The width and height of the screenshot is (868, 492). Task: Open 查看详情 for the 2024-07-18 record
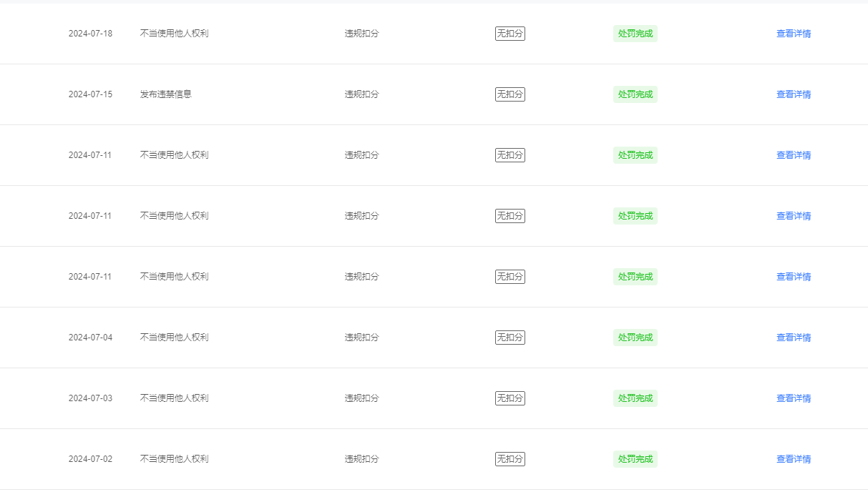794,34
